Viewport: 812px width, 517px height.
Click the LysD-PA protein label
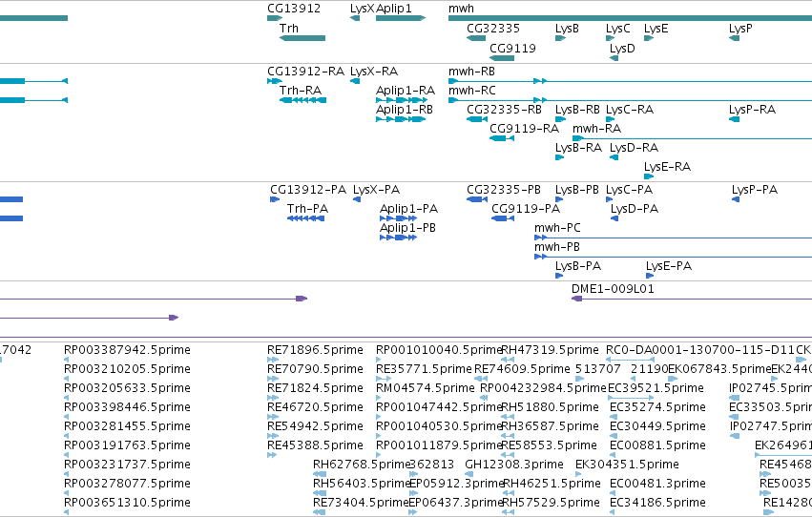[x=635, y=209]
